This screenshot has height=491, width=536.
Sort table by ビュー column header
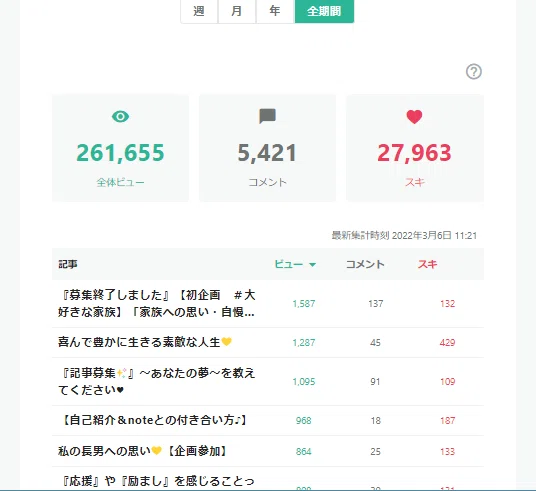coord(289,264)
